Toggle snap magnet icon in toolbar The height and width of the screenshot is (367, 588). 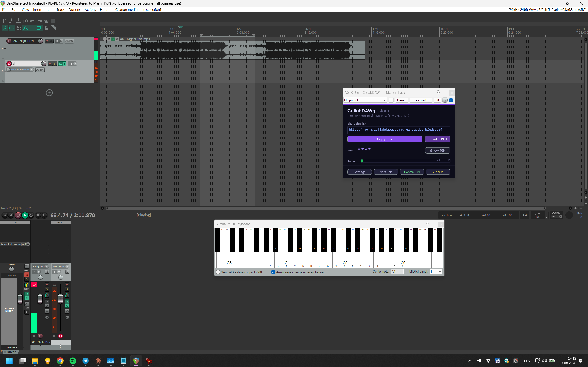click(39, 28)
